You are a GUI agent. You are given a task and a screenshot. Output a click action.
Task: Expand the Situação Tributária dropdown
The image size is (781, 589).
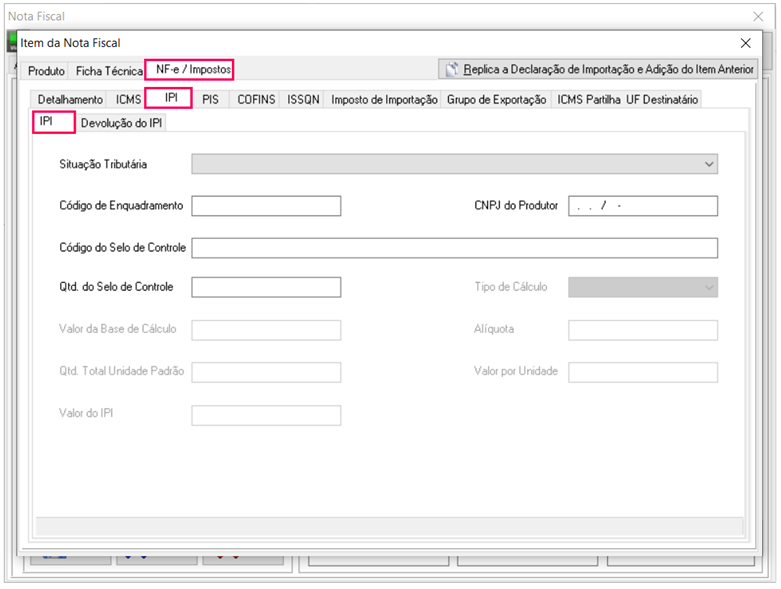(455, 164)
